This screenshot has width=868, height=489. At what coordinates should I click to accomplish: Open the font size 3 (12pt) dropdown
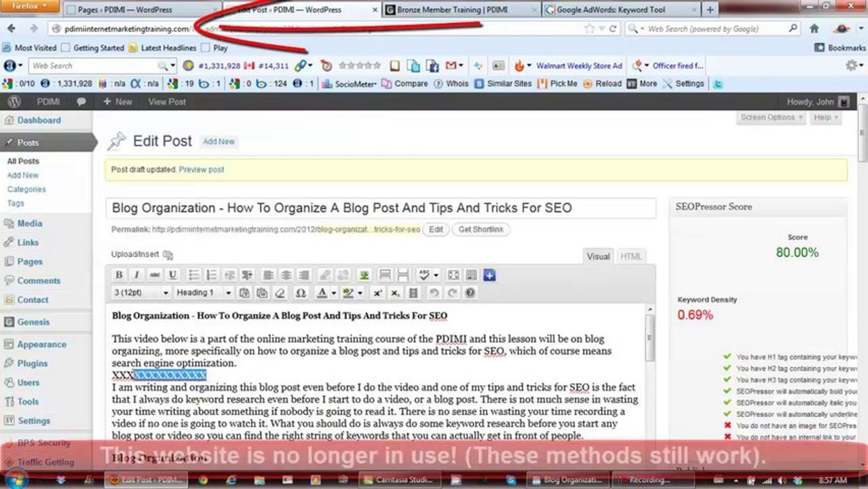(141, 293)
